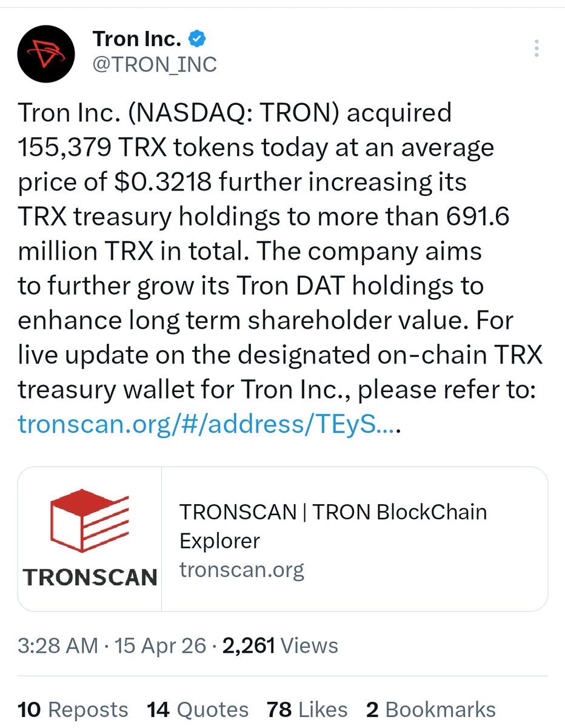Open the Tron Inc. display name
The height and width of the screenshot is (728, 565).
(137, 39)
